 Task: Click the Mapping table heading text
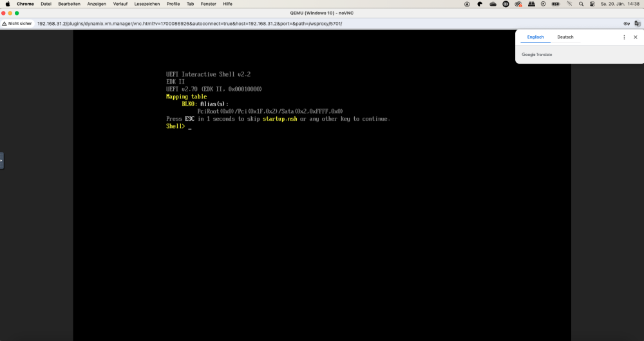[187, 97]
